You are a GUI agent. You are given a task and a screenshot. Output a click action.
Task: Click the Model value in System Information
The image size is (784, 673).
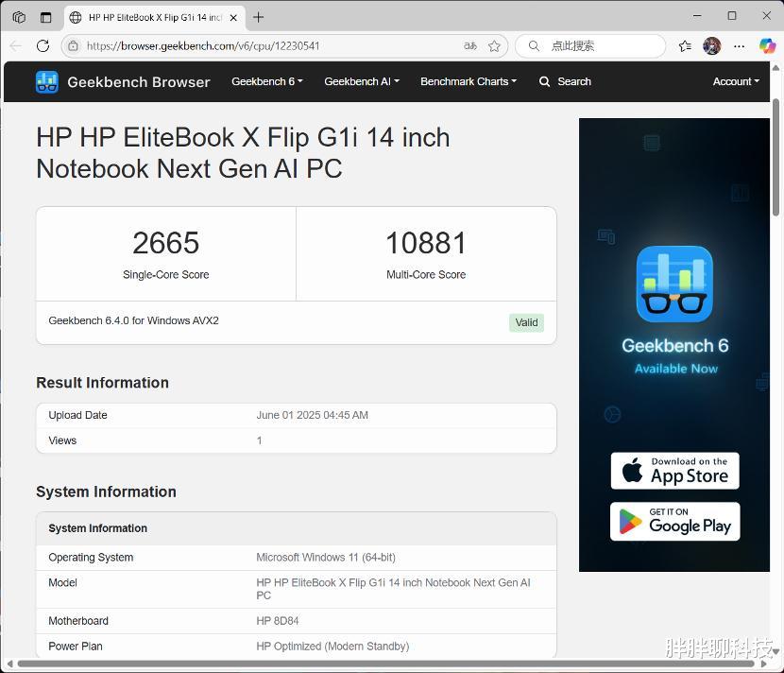[x=393, y=589]
